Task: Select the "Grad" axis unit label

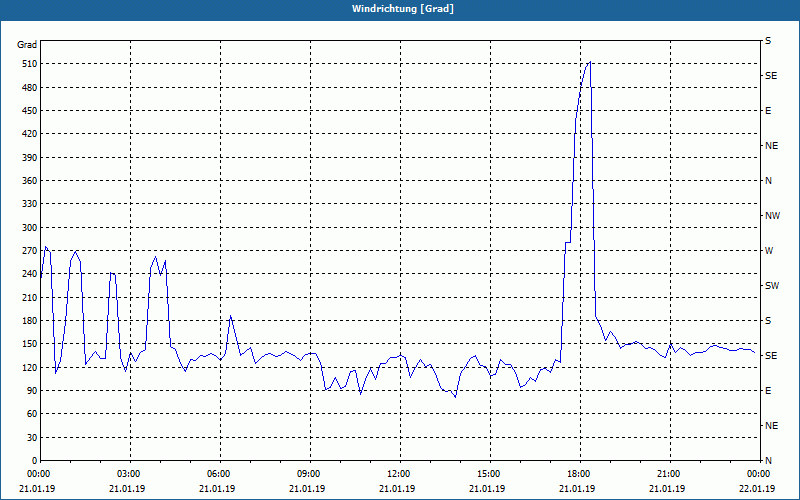Action: tap(27, 45)
